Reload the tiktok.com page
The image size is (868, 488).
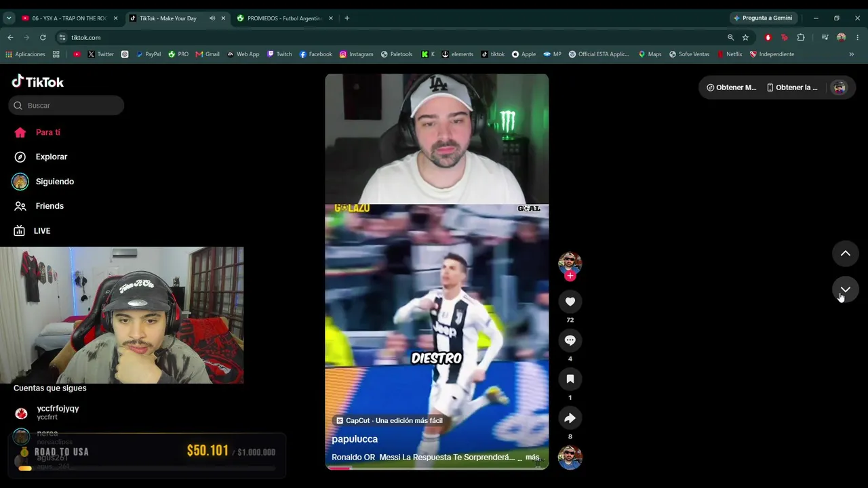(x=43, y=37)
